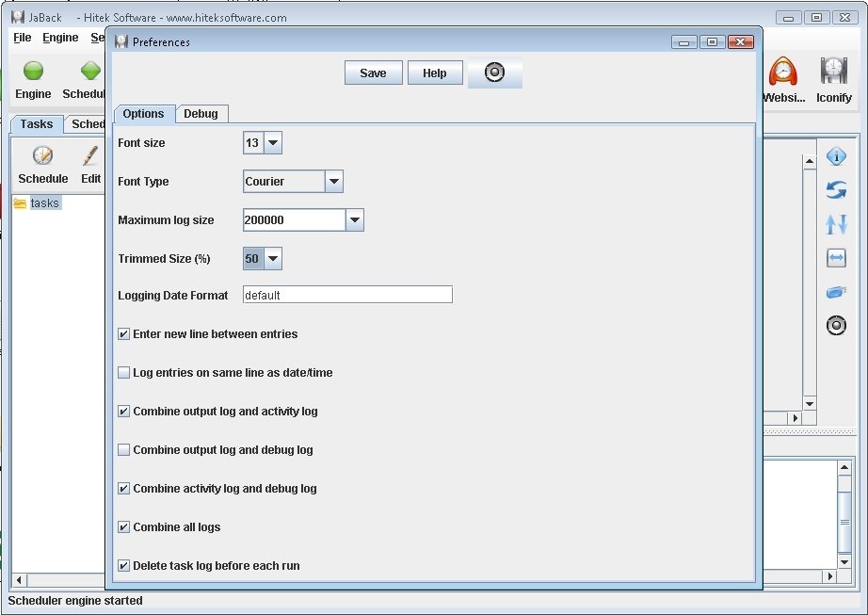The width and height of the screenshot is (868, 615).
Task: Click the up-down arrows sort icon
Action: pos(836,224)
